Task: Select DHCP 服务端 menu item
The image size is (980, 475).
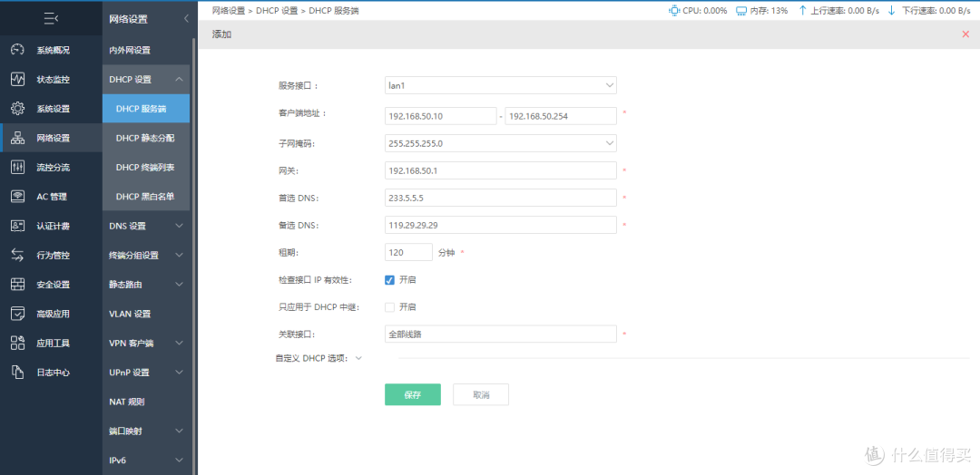Action: point(146,109)
